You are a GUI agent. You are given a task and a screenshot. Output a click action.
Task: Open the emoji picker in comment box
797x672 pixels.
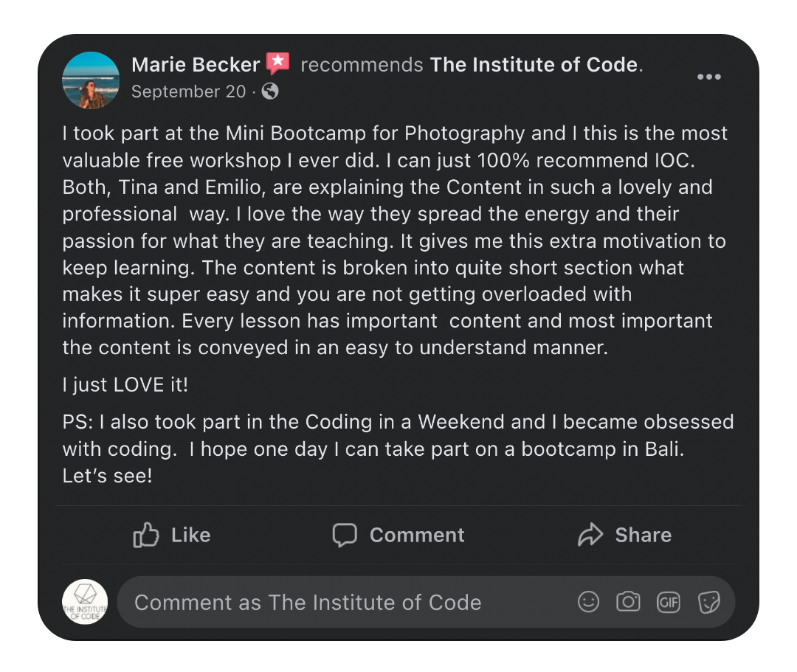pos(588,602)
